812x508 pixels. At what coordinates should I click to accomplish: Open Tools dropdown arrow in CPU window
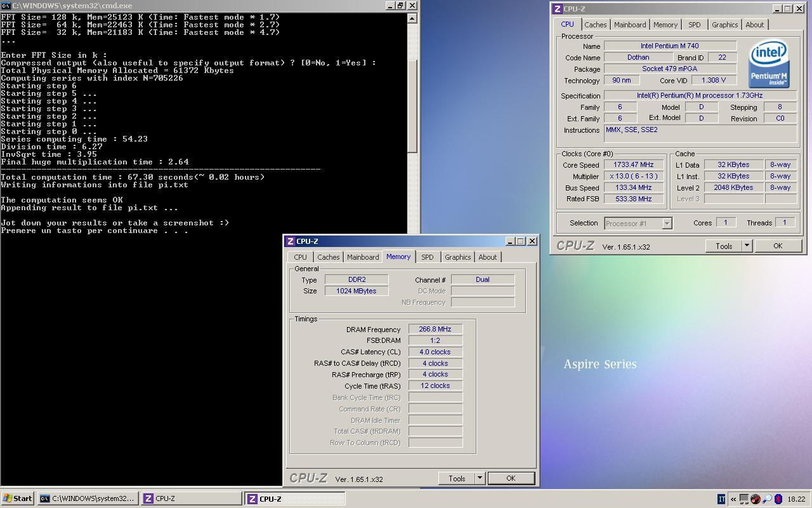pyautogui.click(x=747, y=246)
